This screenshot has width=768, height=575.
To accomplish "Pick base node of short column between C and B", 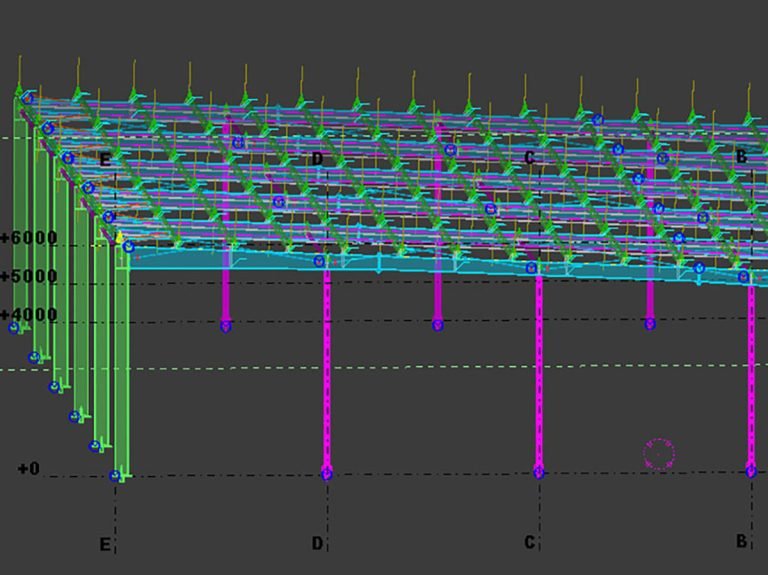I will 650,323.
